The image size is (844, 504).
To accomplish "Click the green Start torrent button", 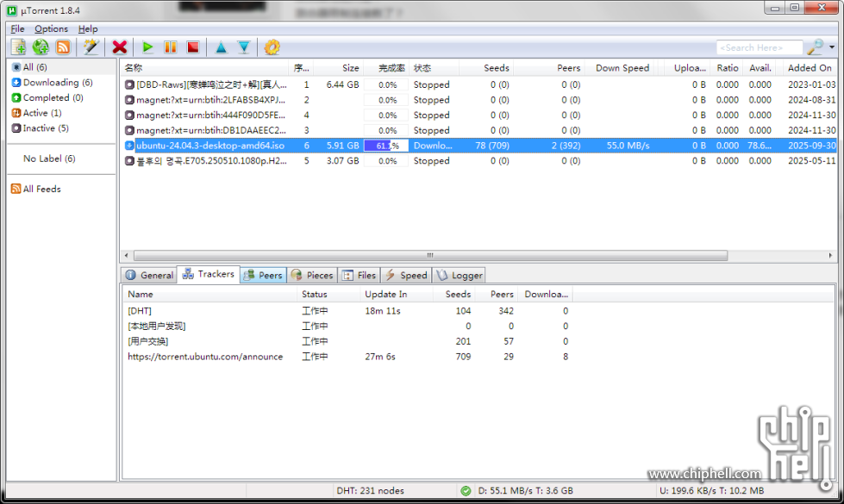I will pyautogui.click(x=147, y=47).
